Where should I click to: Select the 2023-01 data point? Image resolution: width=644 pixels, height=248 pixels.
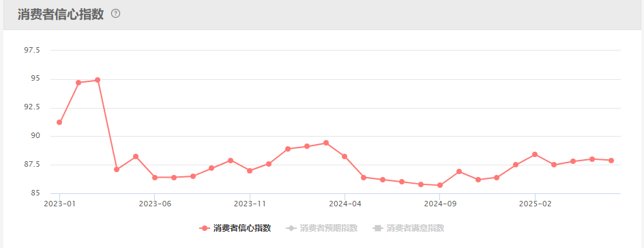pos(59,122)
